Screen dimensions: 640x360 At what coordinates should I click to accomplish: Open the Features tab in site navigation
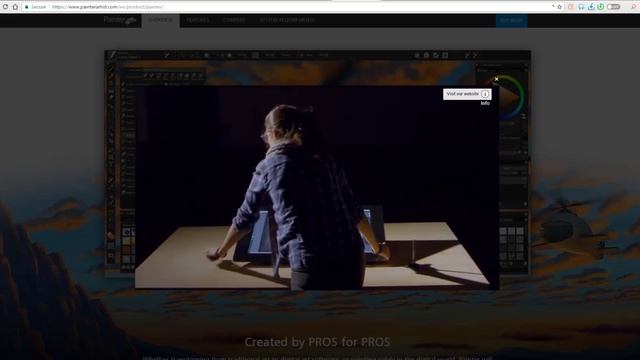198,20
